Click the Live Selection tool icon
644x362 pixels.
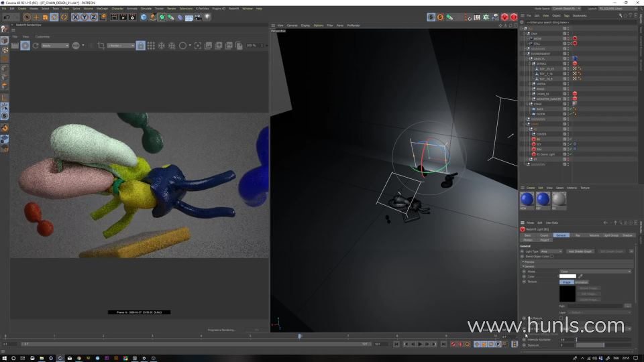[27, 17]
